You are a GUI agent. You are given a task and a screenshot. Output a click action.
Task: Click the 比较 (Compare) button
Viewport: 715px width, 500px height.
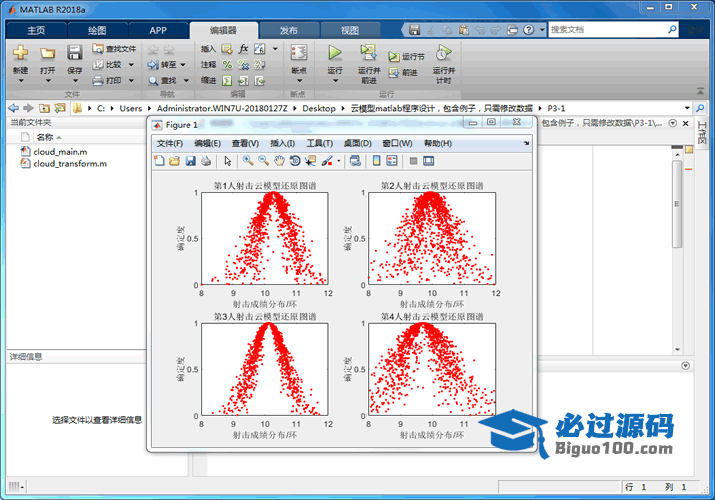coord(108,65)
